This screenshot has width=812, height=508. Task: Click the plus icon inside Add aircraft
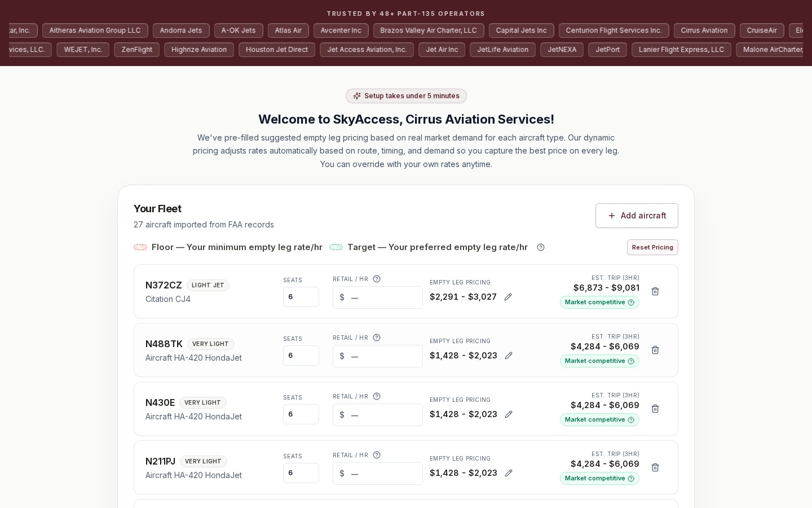click(x=612, y=216)
